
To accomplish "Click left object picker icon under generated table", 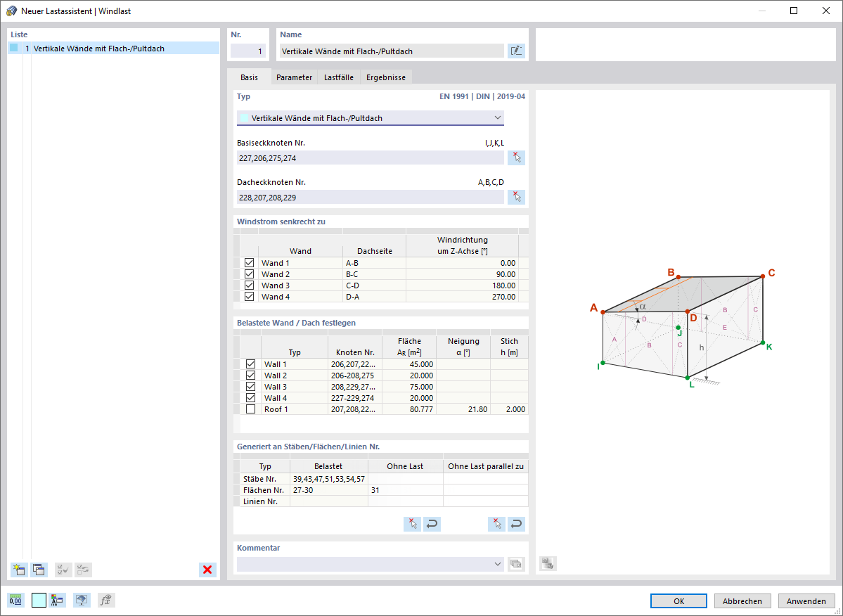I will coord(413,524).
